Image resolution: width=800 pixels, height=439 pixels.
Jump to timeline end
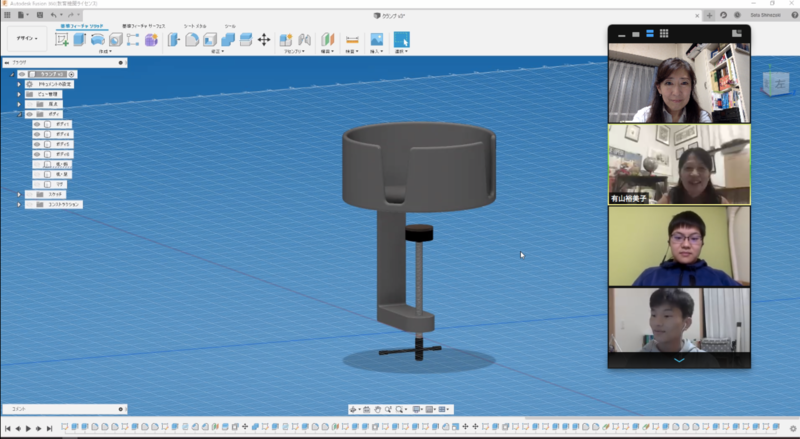click(x=49, y=429)
